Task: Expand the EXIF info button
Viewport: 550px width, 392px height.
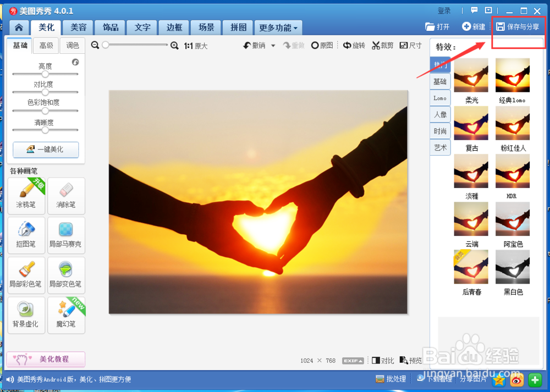Action: [x=353, y=361]
